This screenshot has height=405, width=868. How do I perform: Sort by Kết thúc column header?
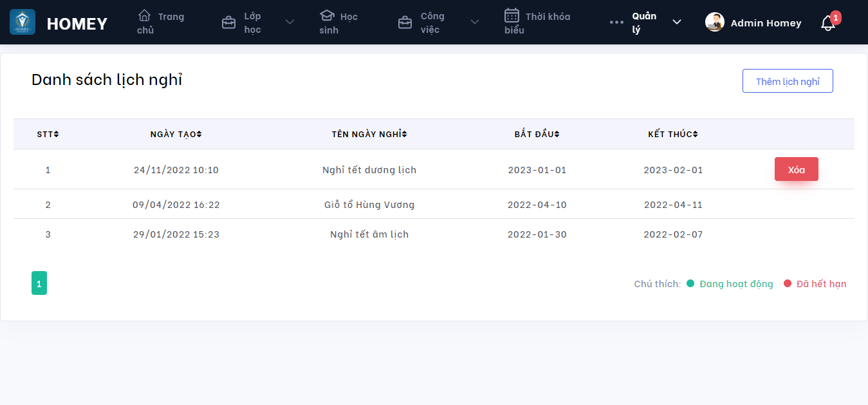673,134
